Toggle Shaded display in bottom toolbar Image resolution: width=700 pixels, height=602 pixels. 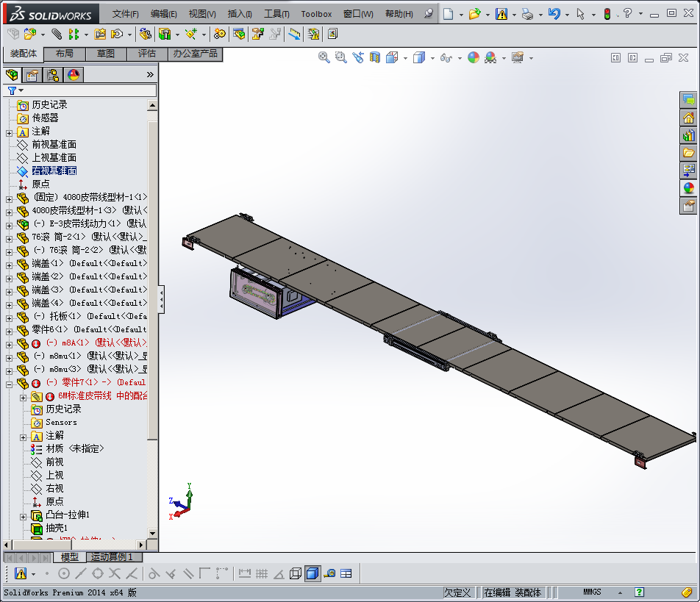(x=312, y=573)
